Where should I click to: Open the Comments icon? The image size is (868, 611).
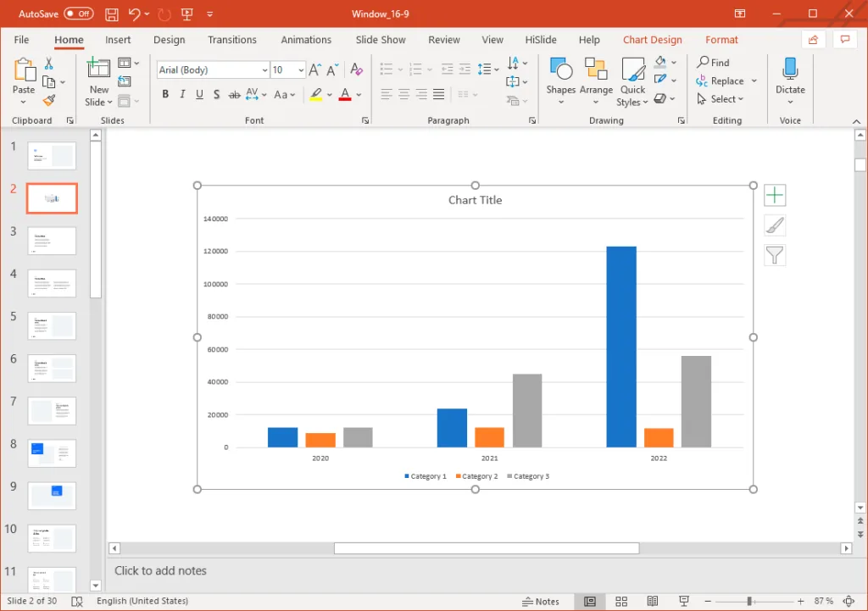(x=845, y=40)
